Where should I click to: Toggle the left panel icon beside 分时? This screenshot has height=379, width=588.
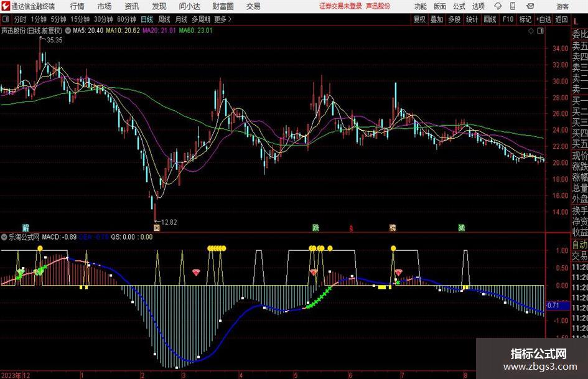coord(6,19)
